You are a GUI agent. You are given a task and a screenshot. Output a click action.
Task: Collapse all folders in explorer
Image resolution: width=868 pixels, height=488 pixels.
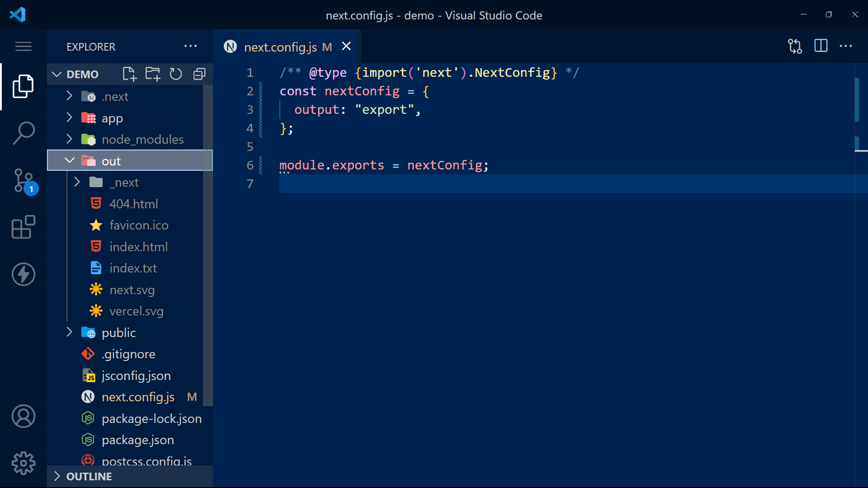point(199,74)
